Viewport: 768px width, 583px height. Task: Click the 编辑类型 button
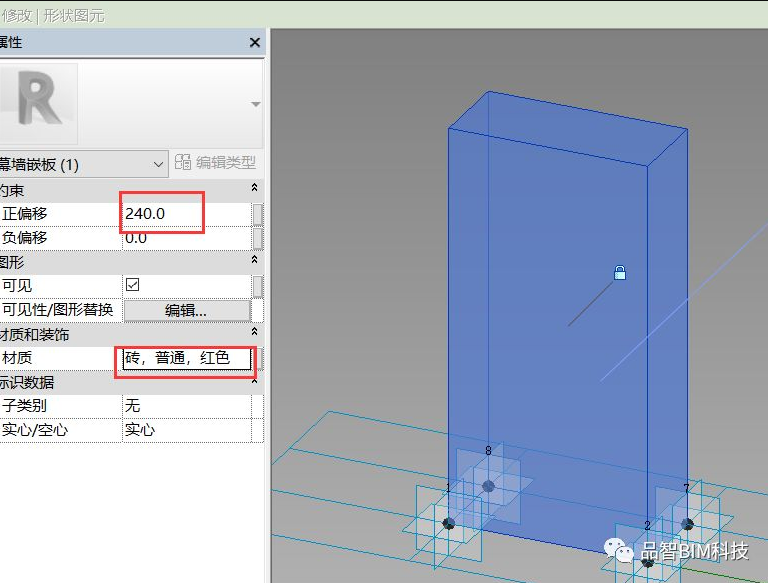click(x=216, y=162)
